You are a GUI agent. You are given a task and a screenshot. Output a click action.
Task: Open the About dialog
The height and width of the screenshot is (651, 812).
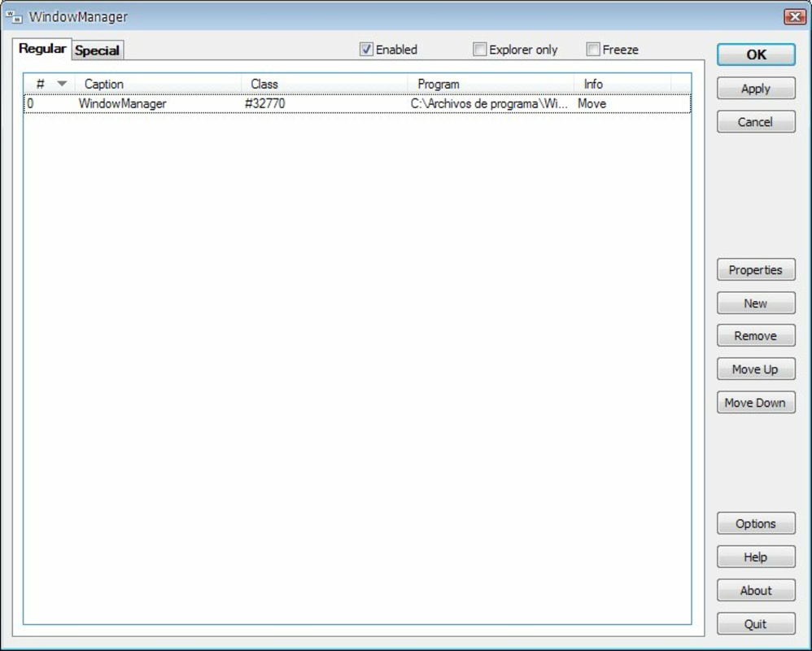coord(756,590)
